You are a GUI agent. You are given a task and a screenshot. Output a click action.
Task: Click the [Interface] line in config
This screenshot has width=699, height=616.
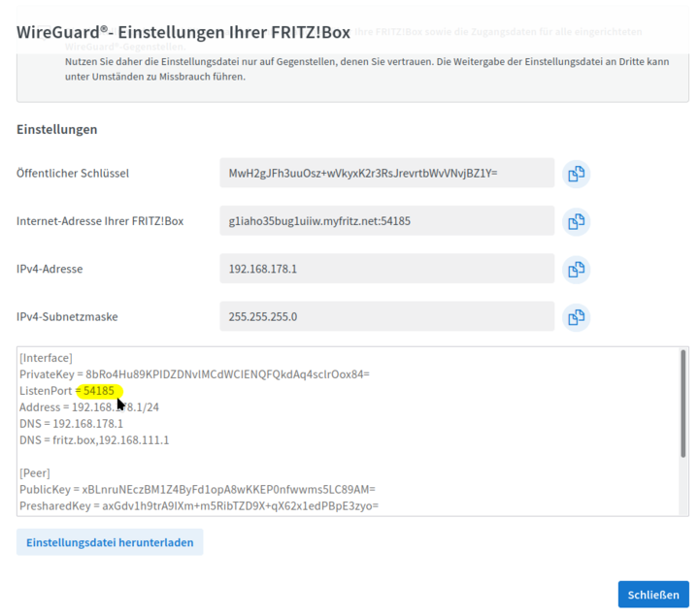(46, 358)
